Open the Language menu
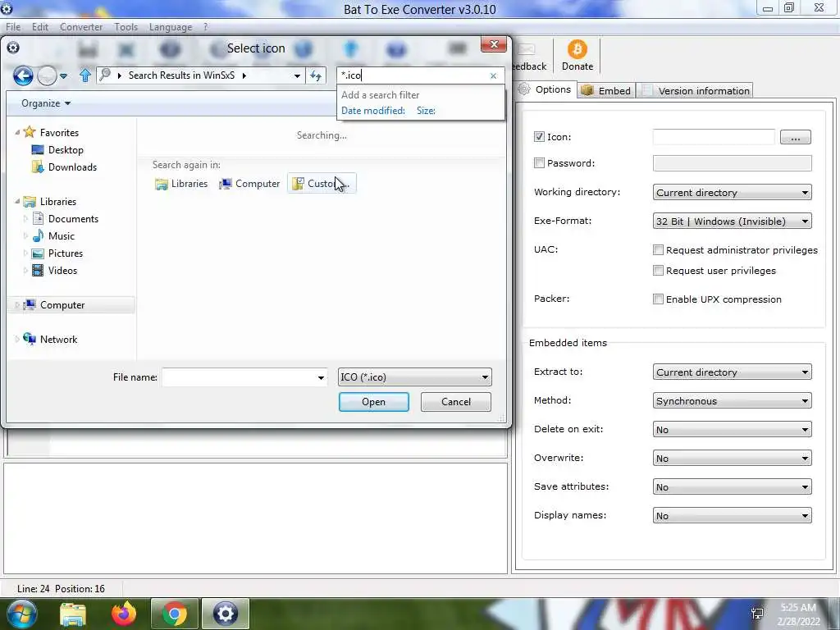This screenshot has height=630, width=840. pos(171,27)
